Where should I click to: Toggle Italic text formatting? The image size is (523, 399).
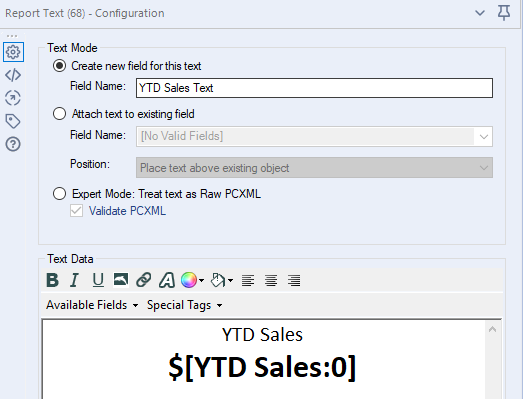[75, 280]
